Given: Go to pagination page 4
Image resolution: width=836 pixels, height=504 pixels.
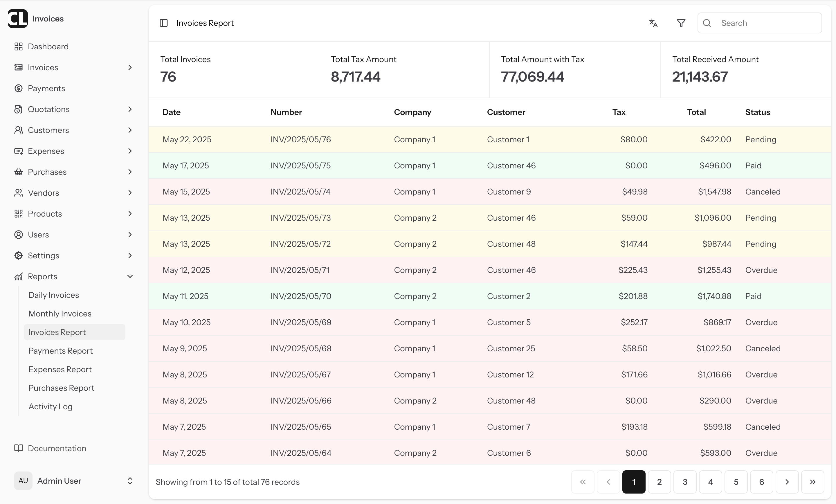Looking at the screenshot, I should tap(711, 482).
